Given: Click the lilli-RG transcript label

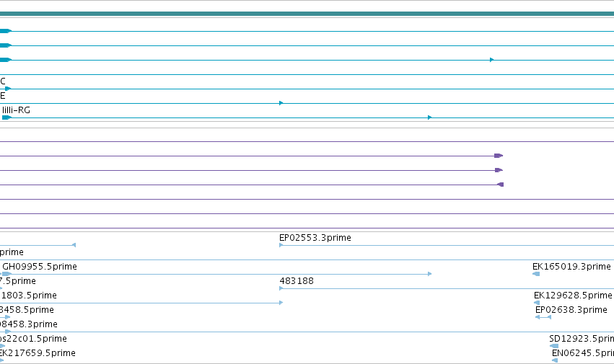Looking at the screenshot, I should (16, 110).
